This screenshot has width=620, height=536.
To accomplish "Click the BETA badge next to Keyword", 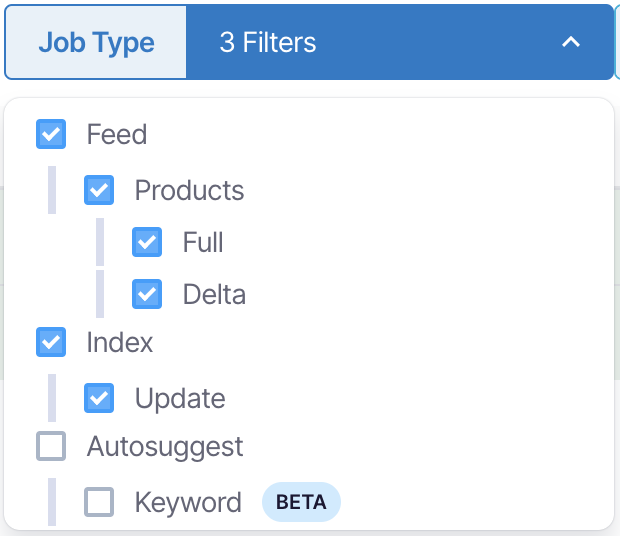I will pyautogui.click(x=301, y=502).
